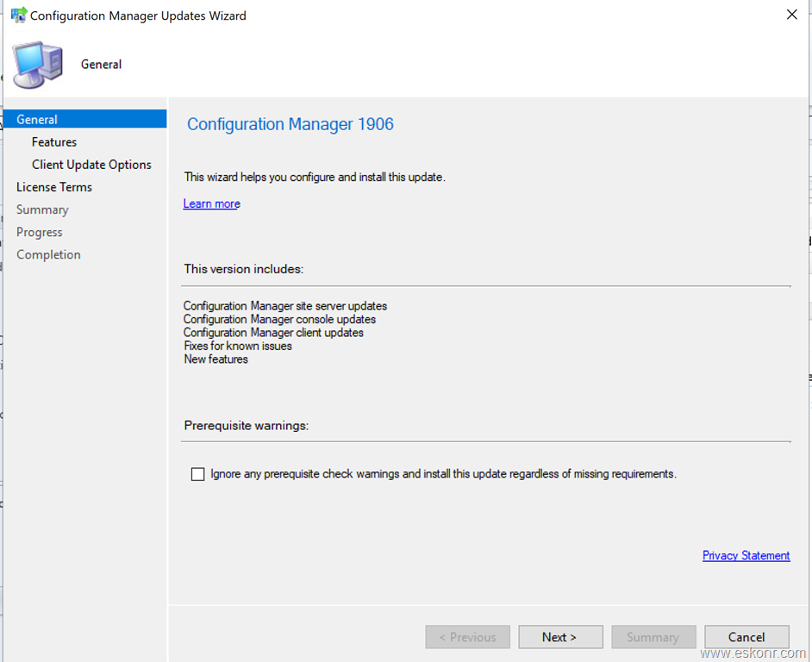This screenshot has height=662, width=812.
Task: Click the Configuration Manager 1906 heading
Action: [x=290, y=124]
